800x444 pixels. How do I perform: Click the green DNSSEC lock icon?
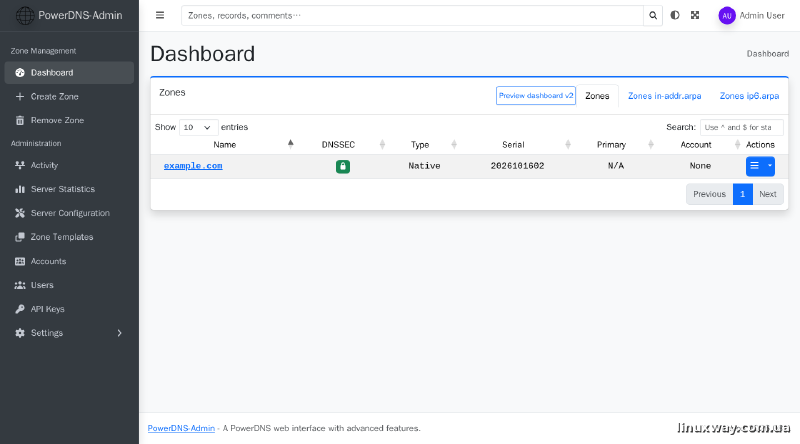click(x=343, y=166)
